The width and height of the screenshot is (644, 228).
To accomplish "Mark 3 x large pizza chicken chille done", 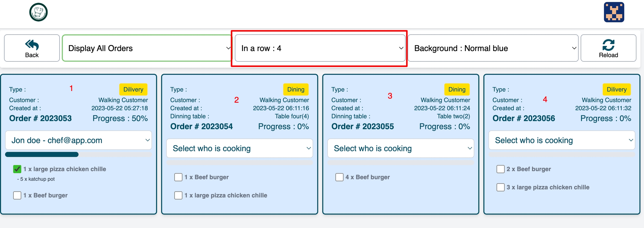I will (x=500, y=187).
